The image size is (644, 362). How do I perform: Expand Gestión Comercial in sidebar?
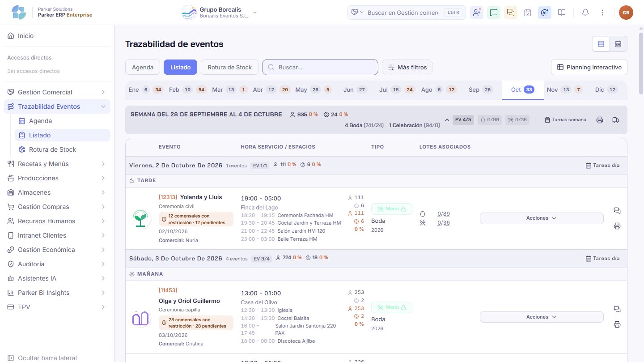(57, 92)
